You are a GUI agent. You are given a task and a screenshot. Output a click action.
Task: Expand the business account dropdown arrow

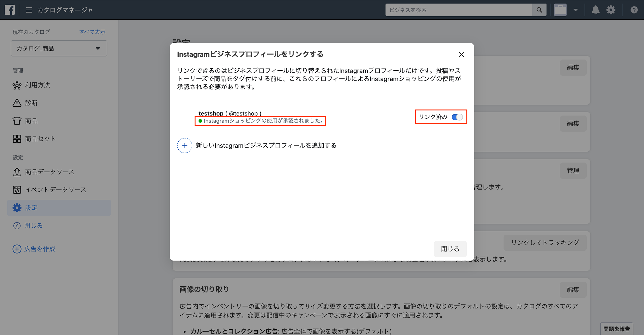pos(575,10)
